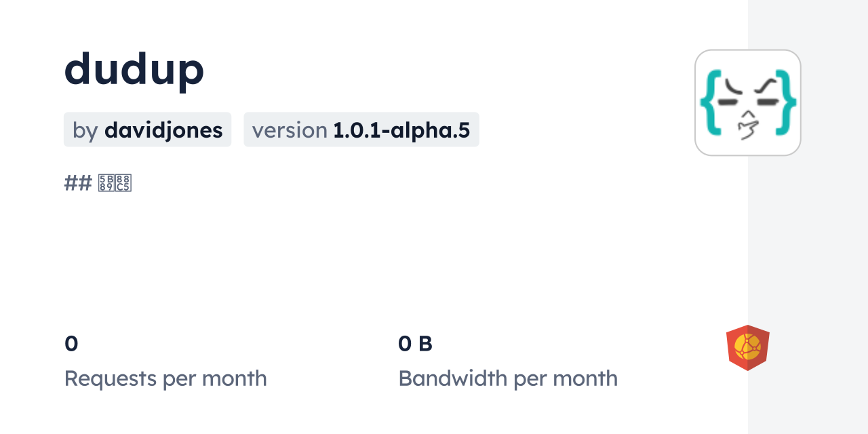Click the Requests per month label
This screenshot has width=868, height=434.
pyautogui.click(x=165, y=378)
